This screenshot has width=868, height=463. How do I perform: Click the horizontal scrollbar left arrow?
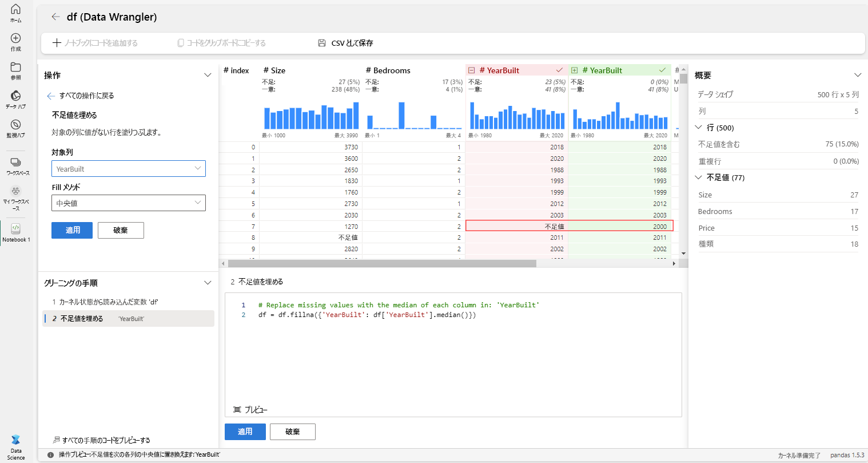[223, 264]
